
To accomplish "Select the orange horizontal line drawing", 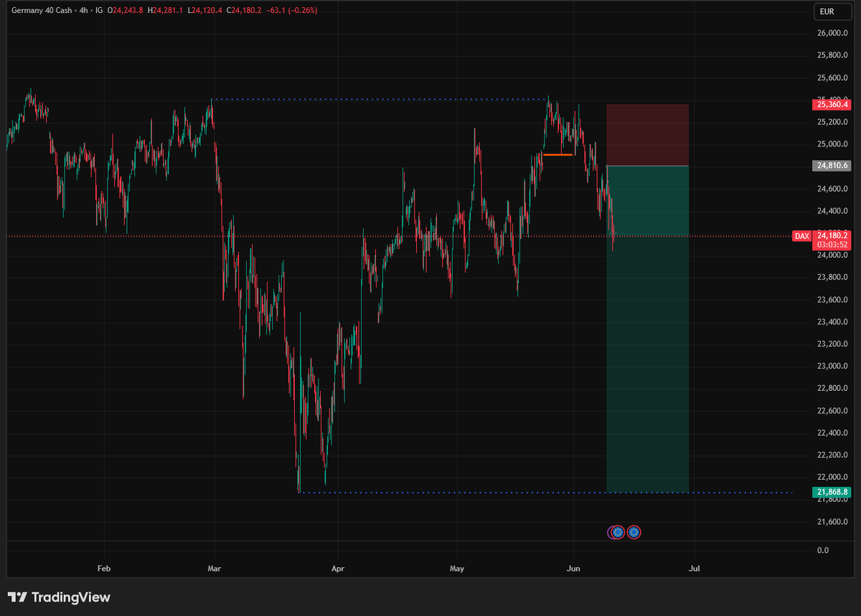I will [x=557, y=154].
